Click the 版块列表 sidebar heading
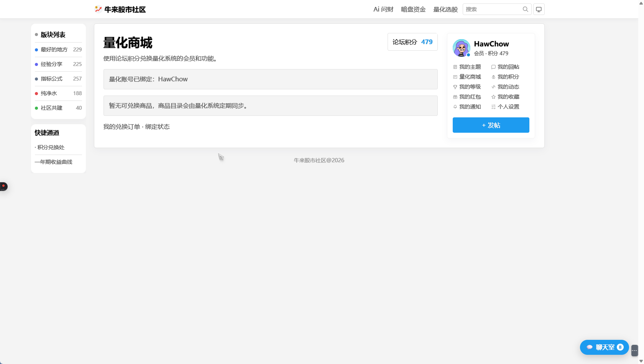Viewport: 644px width, 364px height. tap(53, 35)
